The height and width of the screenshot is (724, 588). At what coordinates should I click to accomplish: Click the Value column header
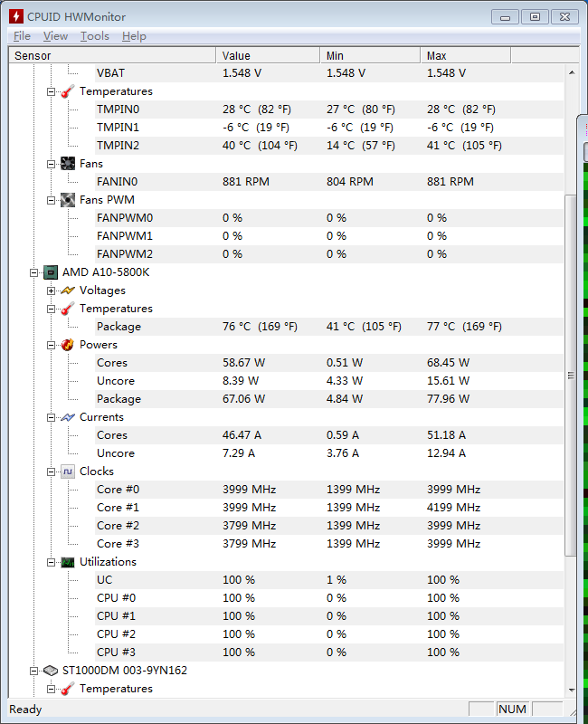(268, 55)
